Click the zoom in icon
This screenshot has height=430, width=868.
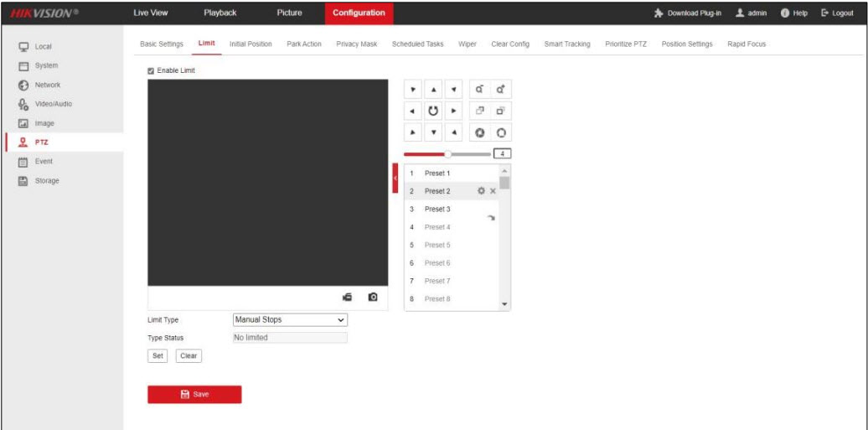(500, 89)
